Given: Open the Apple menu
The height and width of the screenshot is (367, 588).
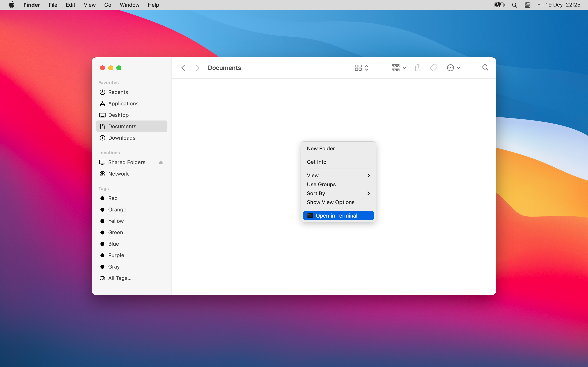Looking at the screenshot, I should coord(11,5).
